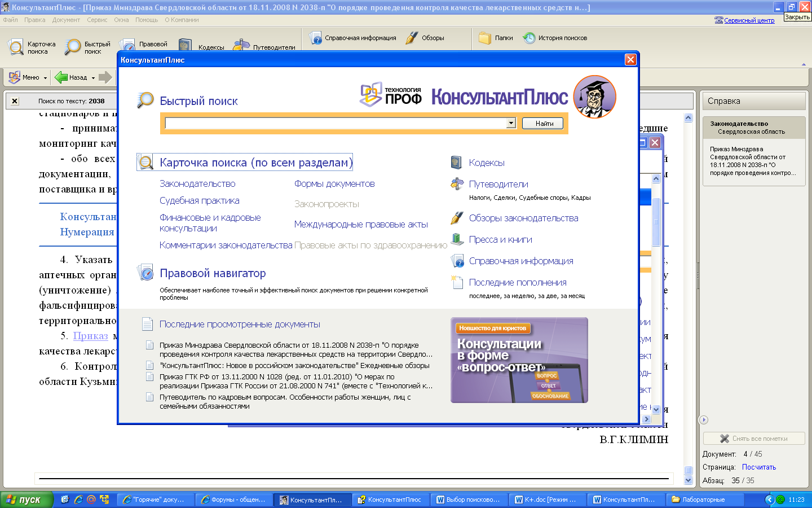Open the Помощь menu
Viewport: 812px width, 508px height.
147,20
